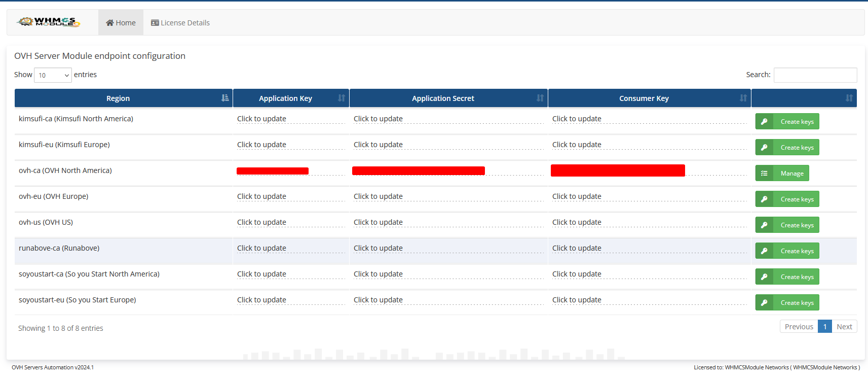Open the Show entries dropdown
The width and height of the screenshot is (868, 380).
pos(53,75)
